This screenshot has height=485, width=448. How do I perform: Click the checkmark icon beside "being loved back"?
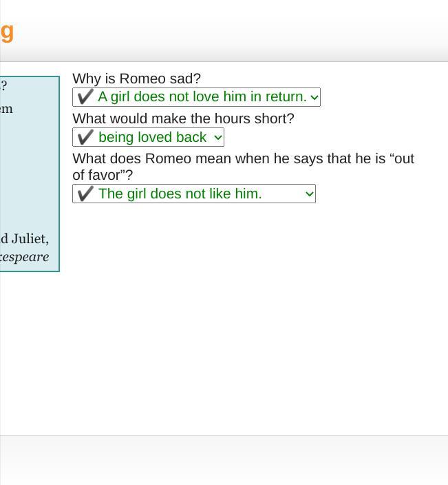pos(85,137)
